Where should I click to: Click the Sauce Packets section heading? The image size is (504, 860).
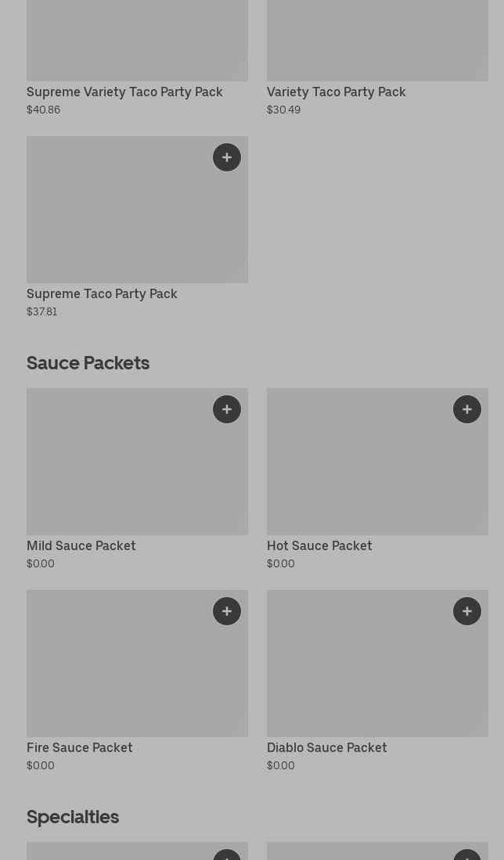(x=88, y=363)
